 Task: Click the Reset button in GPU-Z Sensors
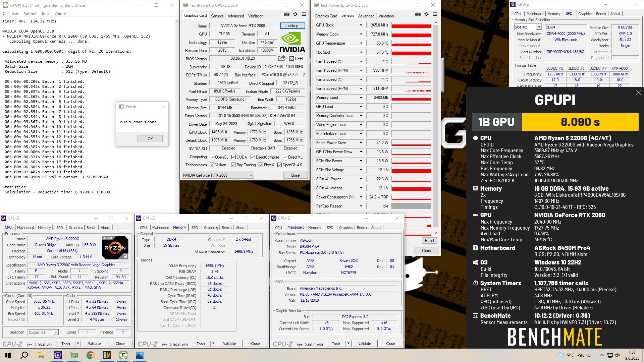pos(429,241)
